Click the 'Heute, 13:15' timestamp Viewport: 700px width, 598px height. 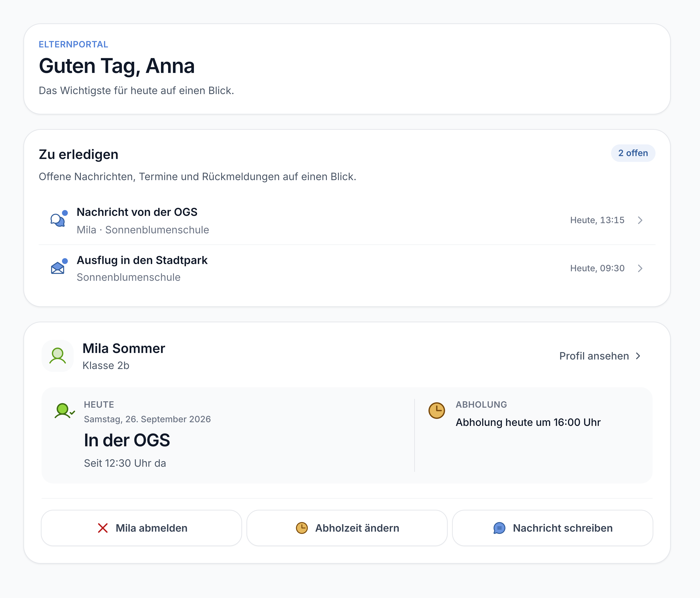[597, 220]
